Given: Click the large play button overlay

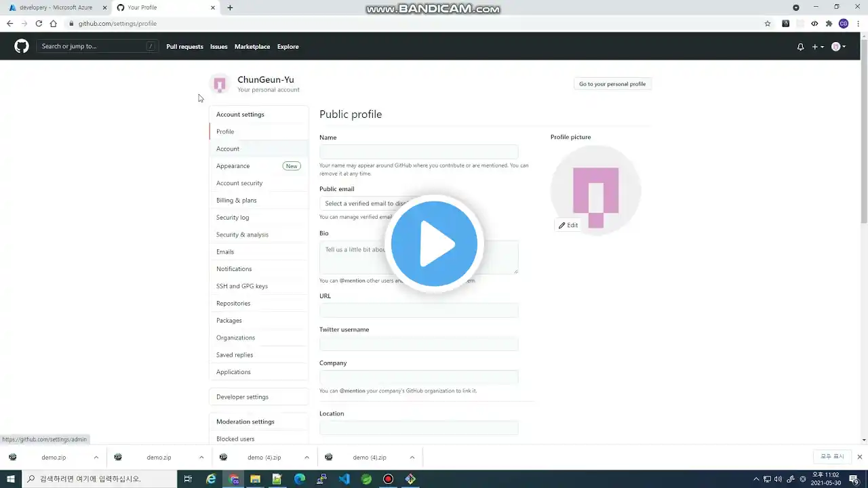Looking at the screenshot, I should point(434,244).
